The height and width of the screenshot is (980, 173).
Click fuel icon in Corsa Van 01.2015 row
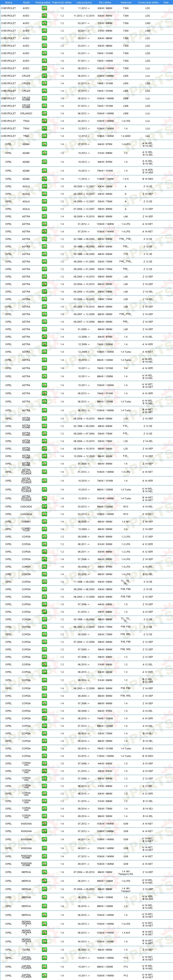point(44,801)
